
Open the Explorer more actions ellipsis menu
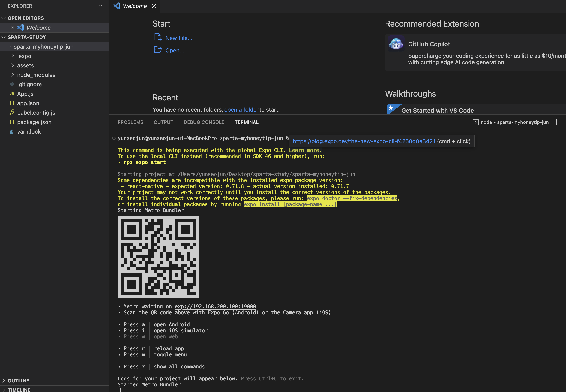pyautogui.click(x=99, y=6)
